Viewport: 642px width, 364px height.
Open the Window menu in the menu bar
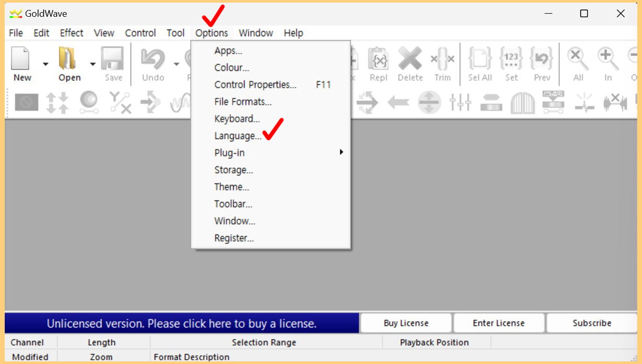click(256, 33)
